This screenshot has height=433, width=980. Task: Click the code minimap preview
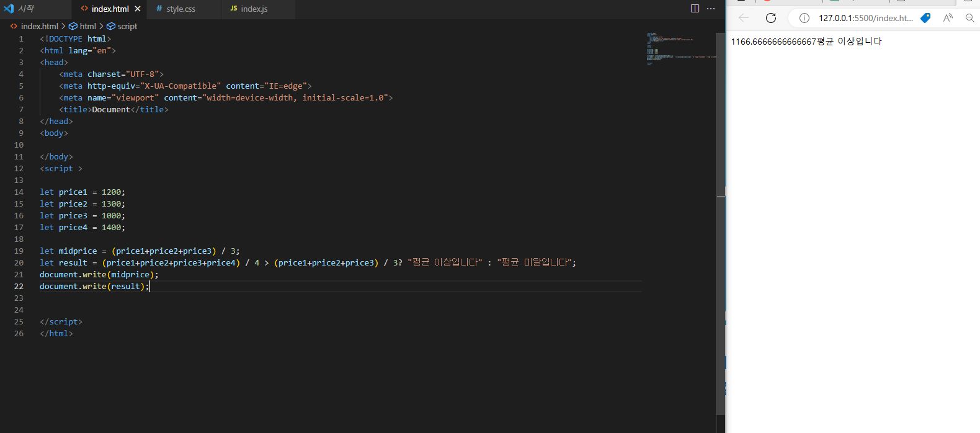[680, 48]
